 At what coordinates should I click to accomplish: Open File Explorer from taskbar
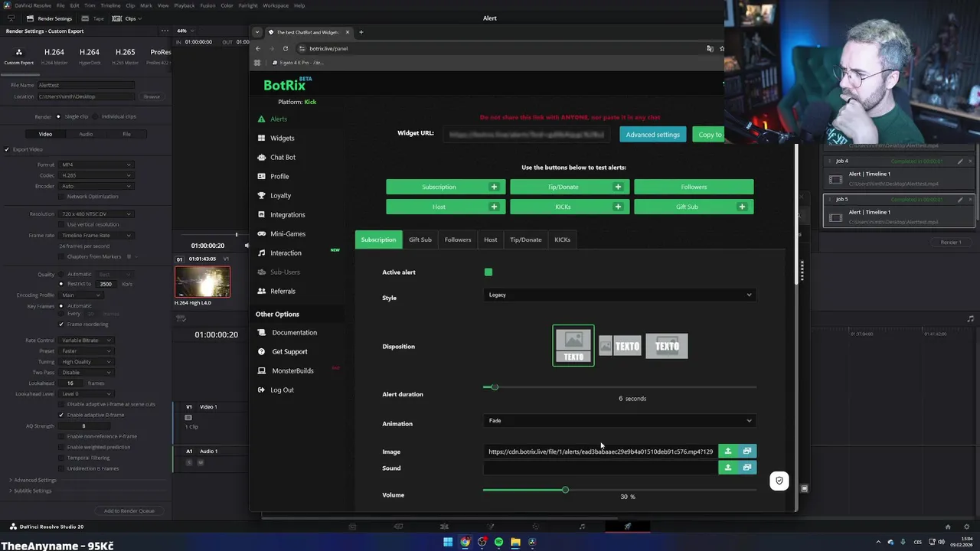[515, 543]
